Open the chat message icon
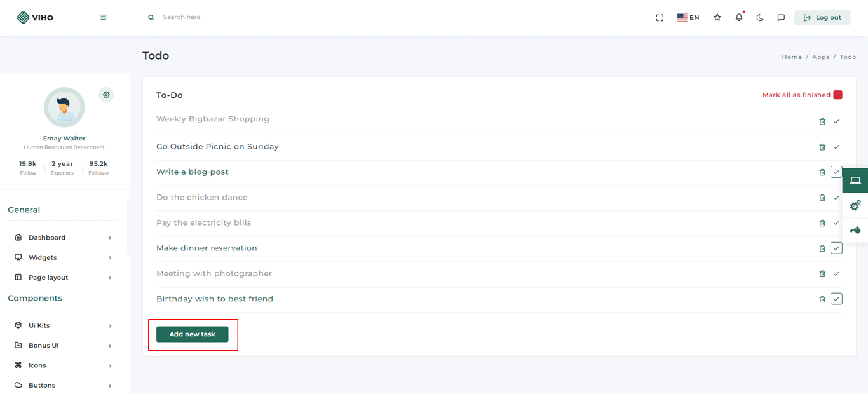This screenshot has height=394, width=868. tap(781, 18)
